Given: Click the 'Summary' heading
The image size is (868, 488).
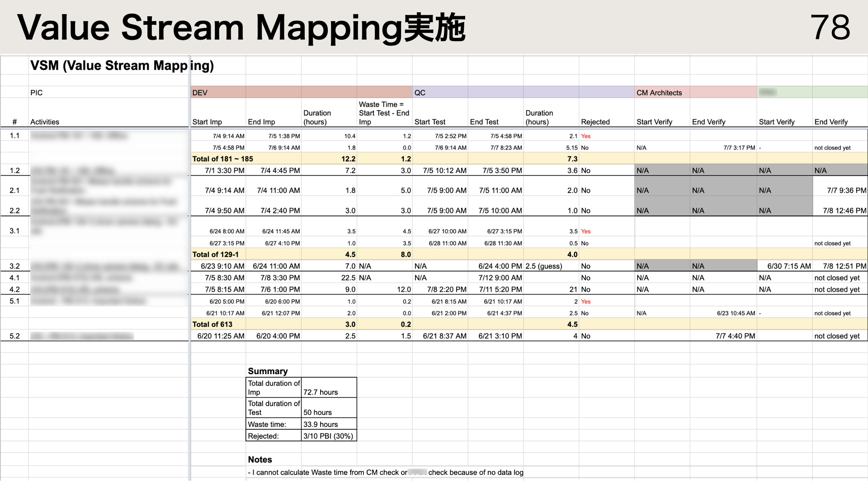Looking at the screenshot, I should [268, 371].
